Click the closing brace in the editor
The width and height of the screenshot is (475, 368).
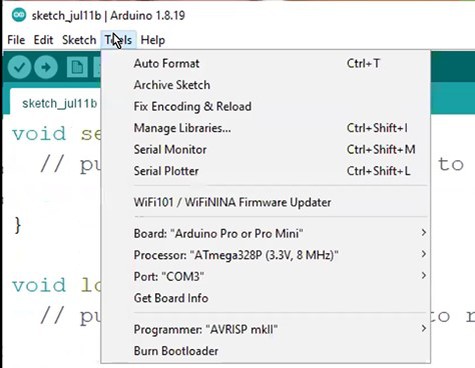pos(18,225)
